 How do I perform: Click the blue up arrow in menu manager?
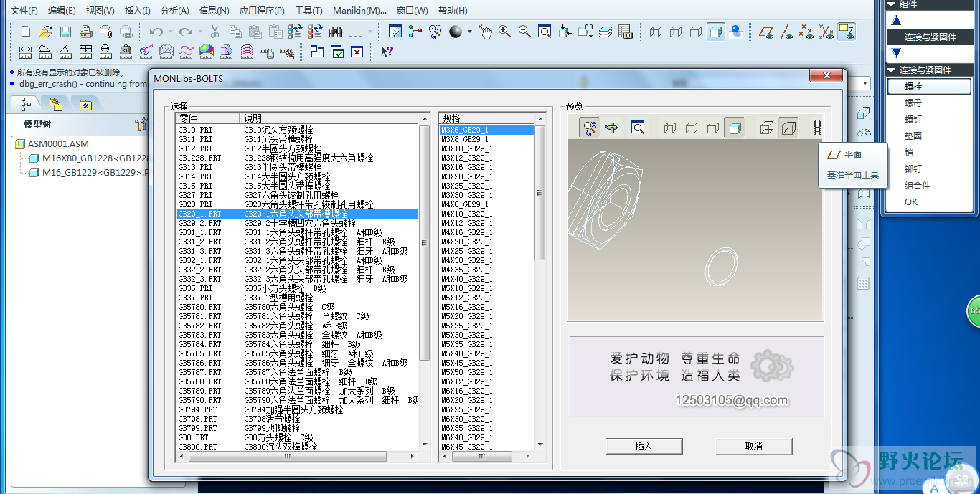coord(896,21)
